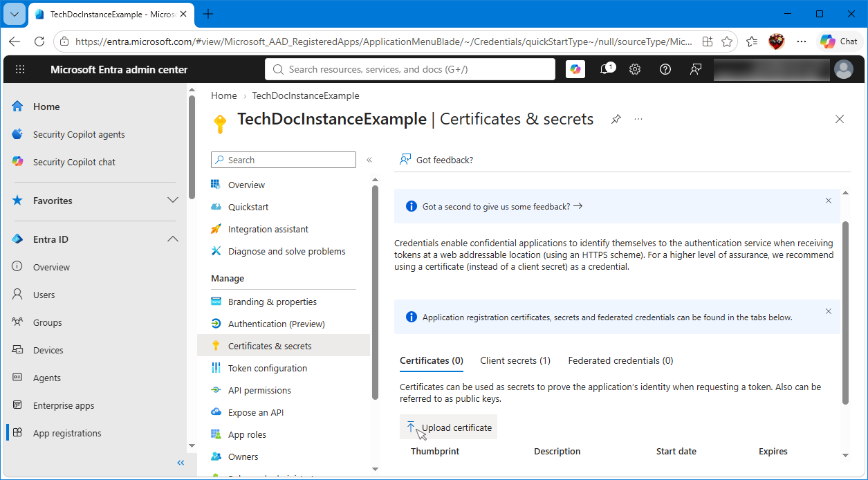The height and width of the screenshot is (480, 868).
Task: Open Copilot from the header icon
Action: pyautogui.click(x=575, y=69)
